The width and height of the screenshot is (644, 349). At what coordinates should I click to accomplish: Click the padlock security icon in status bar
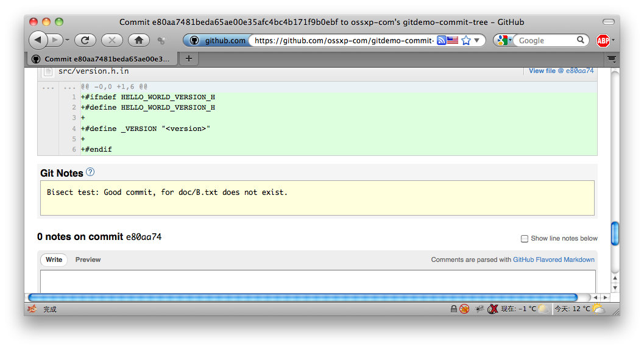point(453,309)
